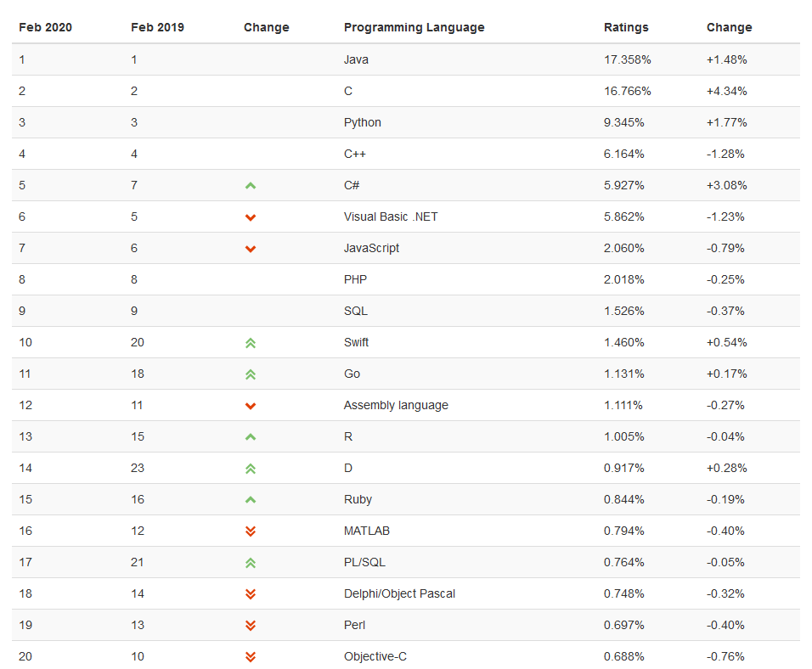This screenshot has width=812, height=669.
Task: Click the double green up arrow beside Go
Action: click(x=251, y=374)
